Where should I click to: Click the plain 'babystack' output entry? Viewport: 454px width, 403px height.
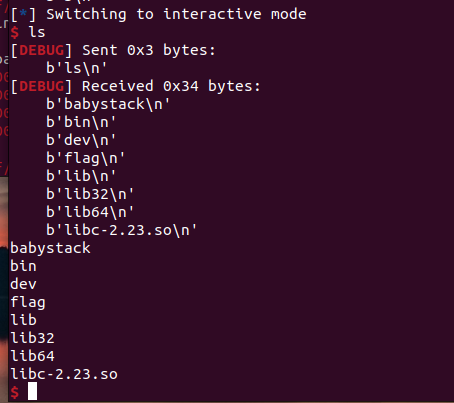[50, 248]
